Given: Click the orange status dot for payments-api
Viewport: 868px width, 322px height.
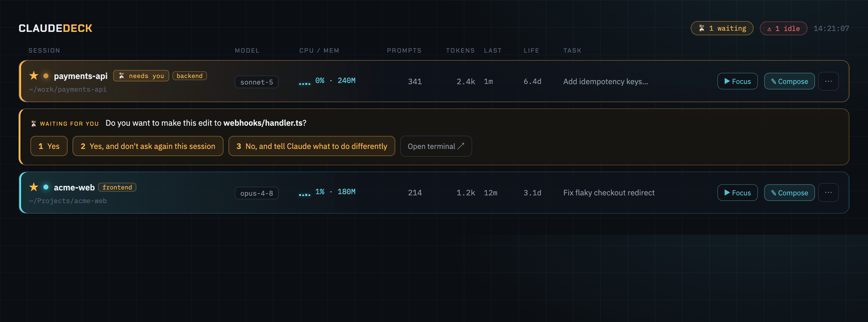Looking at the screenshot, I should [x=46, y=76].
